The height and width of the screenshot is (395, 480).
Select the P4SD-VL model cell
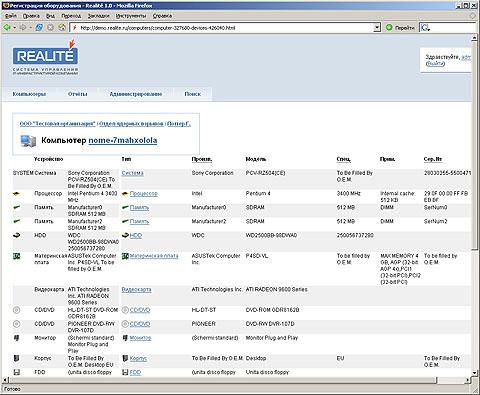(x=257, y=256)
